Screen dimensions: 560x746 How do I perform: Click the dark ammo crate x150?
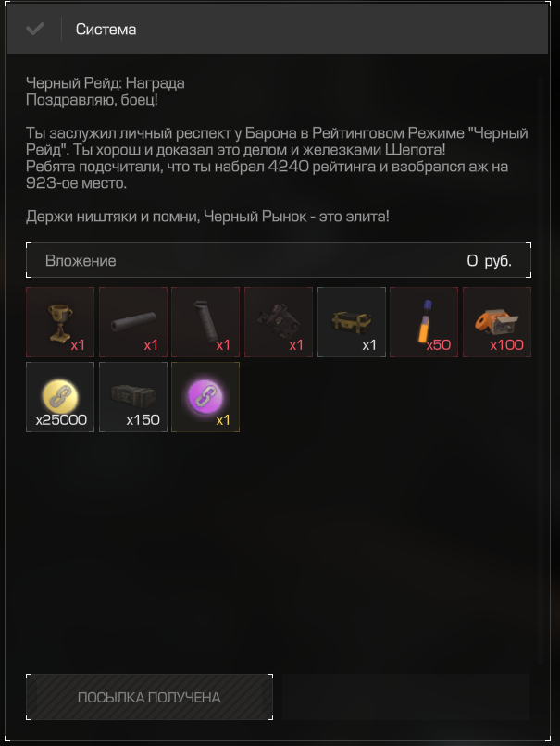click(133, 397)
